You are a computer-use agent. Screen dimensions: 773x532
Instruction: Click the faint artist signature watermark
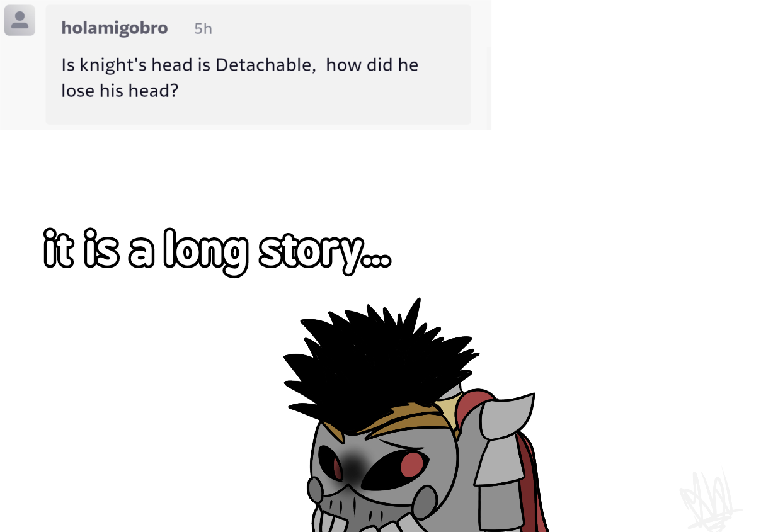point(709,501)
